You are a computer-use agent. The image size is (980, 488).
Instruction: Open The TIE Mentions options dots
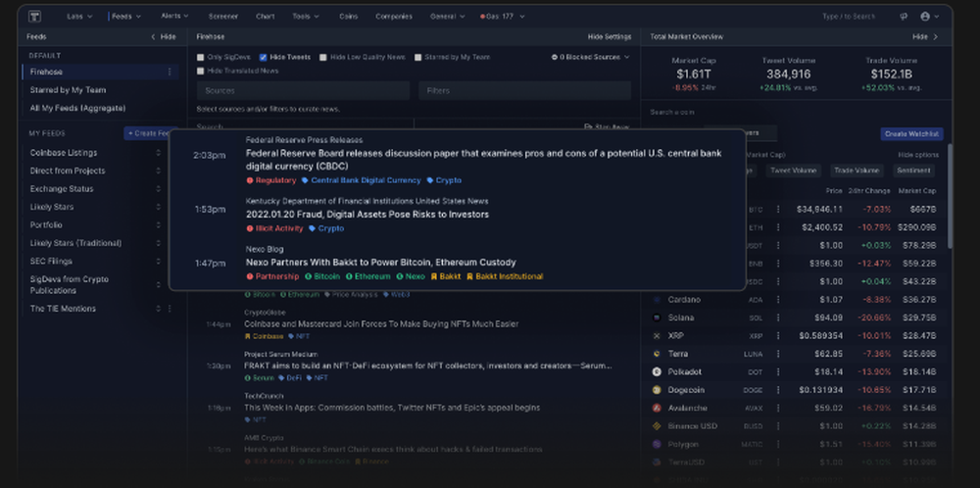[x=170, y=309]
